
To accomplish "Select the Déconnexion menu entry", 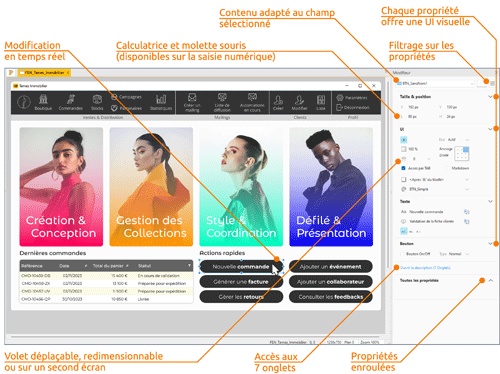I will tap(353, 107).
